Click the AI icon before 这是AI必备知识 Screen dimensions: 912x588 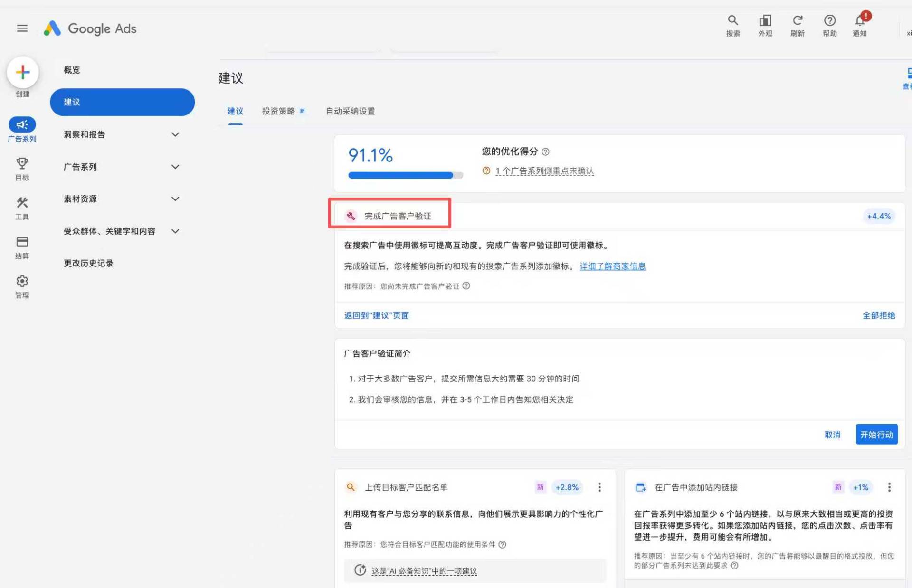click(360, 570)
